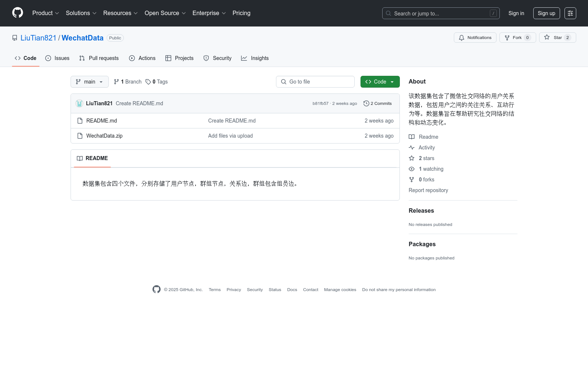Focus the Search or jump to field
Viewport: 588px width, 368px height.
pos(441,13)
